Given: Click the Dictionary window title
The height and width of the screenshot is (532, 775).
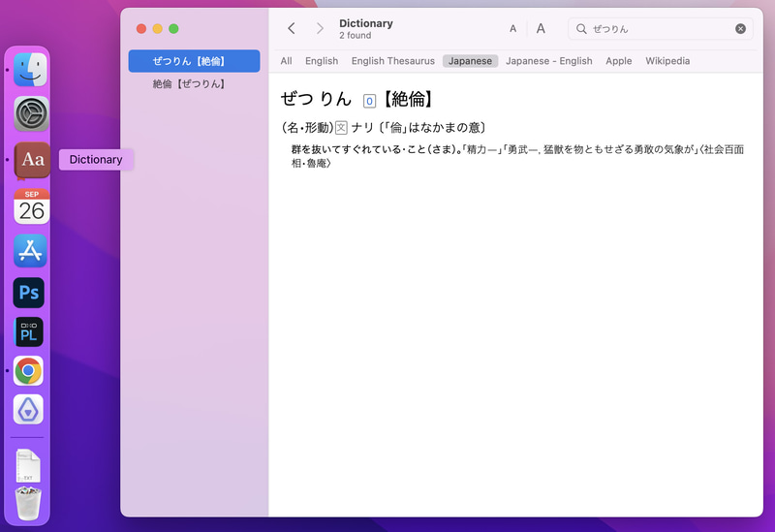Looking at the screenshot, I should click(x=366, y=23).
